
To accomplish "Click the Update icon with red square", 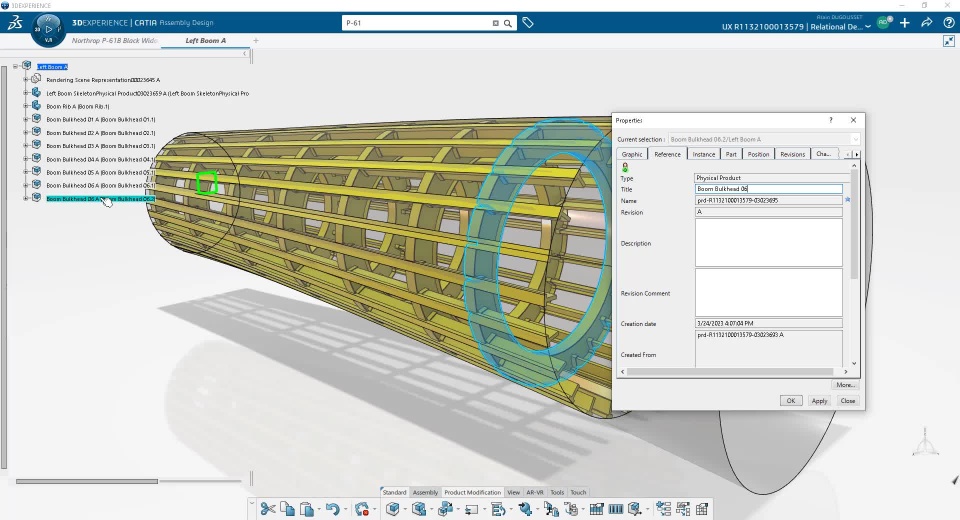I will click(x=362, y=508).
